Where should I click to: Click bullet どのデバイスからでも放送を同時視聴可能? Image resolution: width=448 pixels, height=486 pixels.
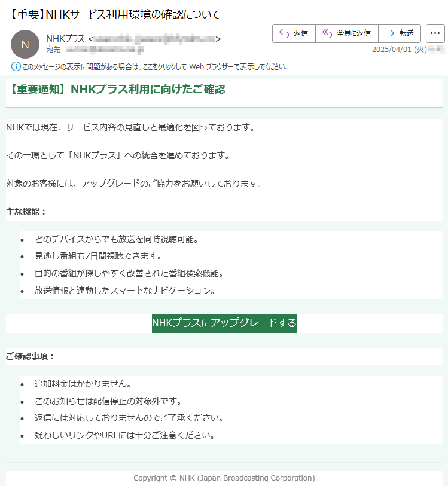tap(117, 239)
